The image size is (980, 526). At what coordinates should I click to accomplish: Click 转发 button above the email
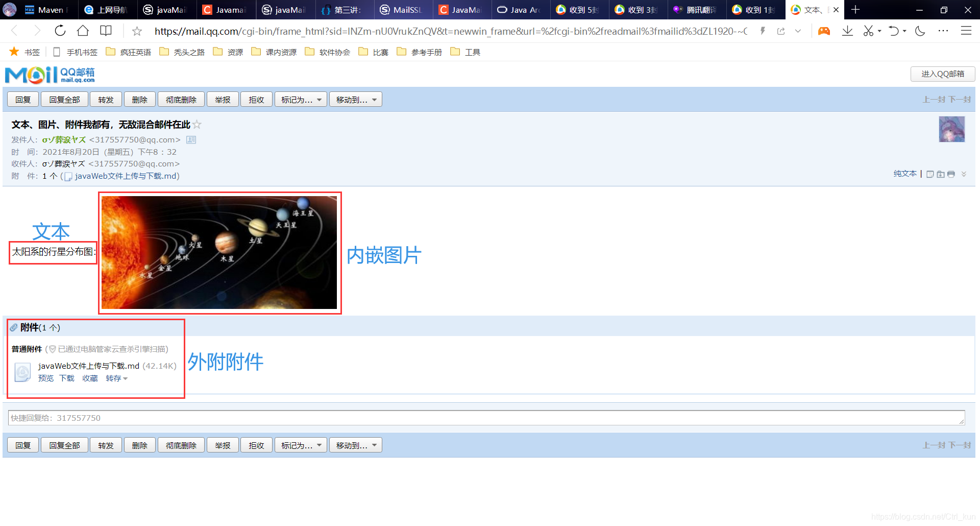(x=106, y=100)
